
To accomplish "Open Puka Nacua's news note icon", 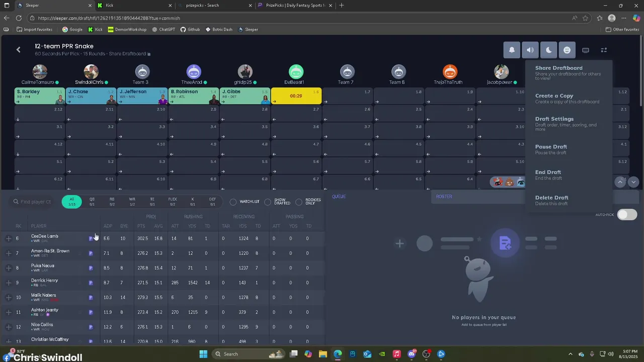I will 91,268.
